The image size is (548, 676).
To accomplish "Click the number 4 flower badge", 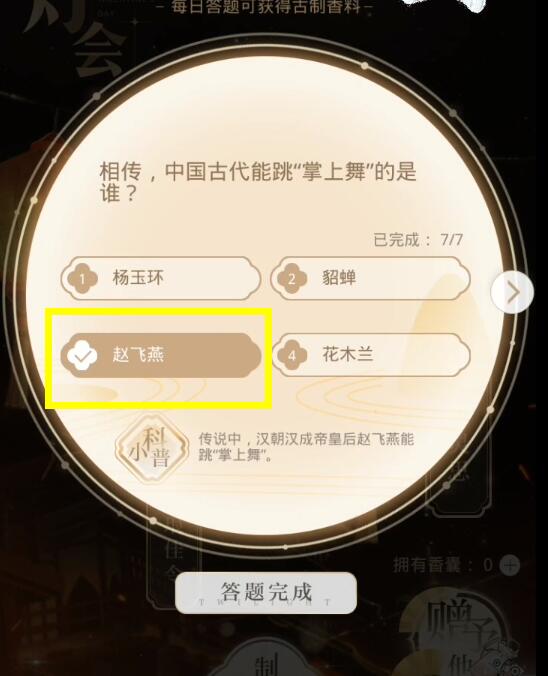I will 292,356.
